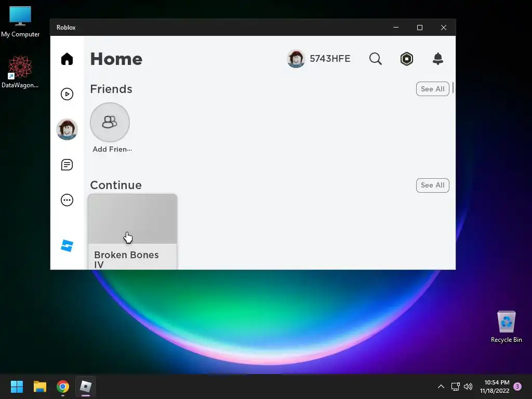Open the Robux hexagon icon
This screenshot has height=399, width=532.
tap(406, 59)
